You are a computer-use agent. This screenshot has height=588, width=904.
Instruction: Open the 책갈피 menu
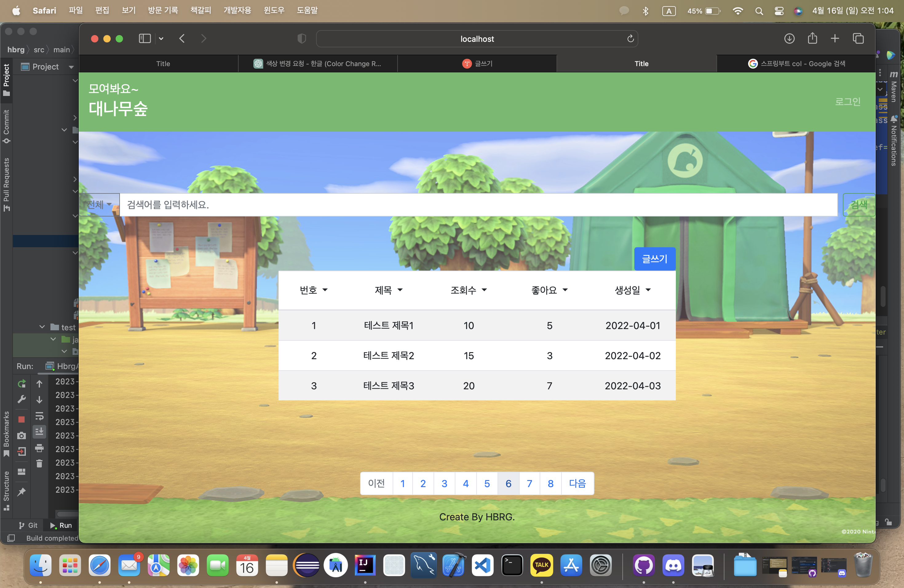pos(200,10)
